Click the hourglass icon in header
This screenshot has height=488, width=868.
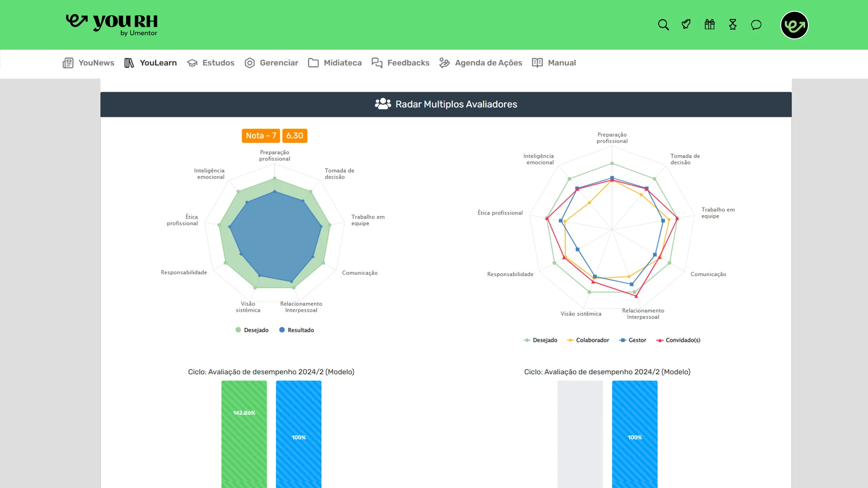coord(733,24)
